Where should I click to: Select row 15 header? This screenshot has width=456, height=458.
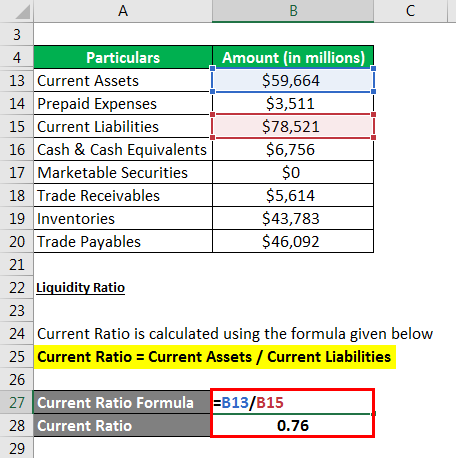click(x=17, y=126)
